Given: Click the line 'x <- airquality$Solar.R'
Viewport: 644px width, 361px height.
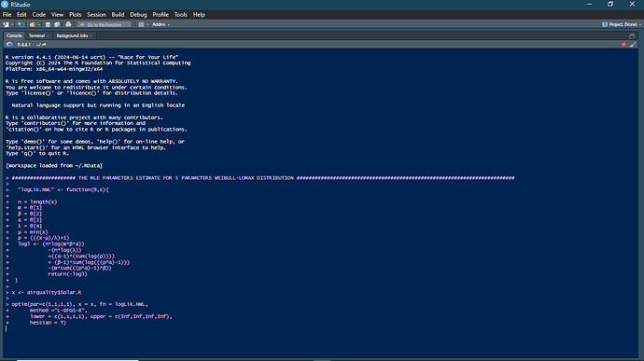Looking at the screenshot, I should (x=47, y=292).
